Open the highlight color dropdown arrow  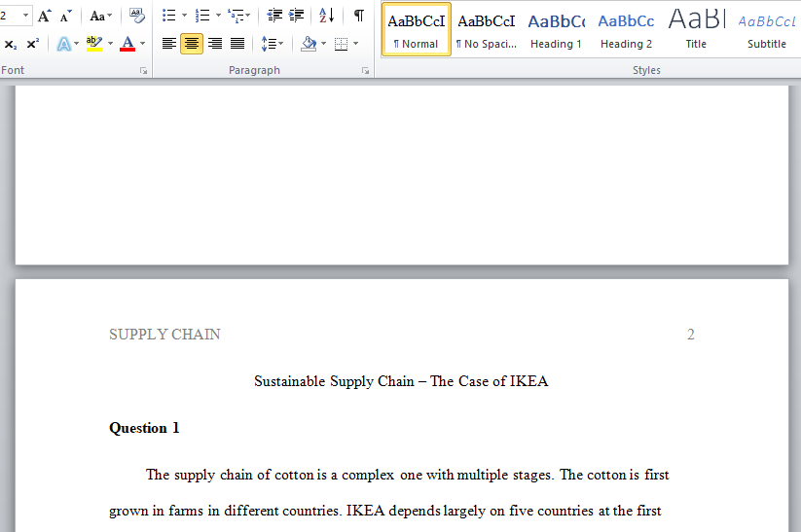pyautogui.click(x=110, y=44)
